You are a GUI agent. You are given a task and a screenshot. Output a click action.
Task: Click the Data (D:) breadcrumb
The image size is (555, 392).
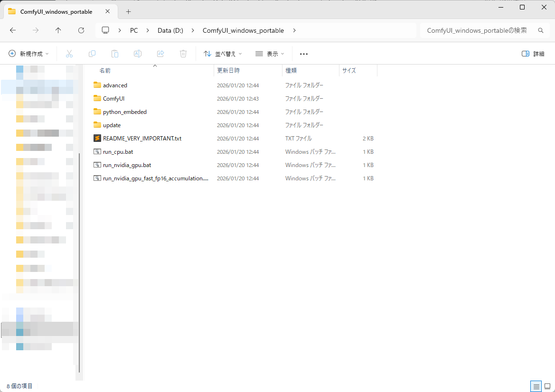click(x=170, y=30)
